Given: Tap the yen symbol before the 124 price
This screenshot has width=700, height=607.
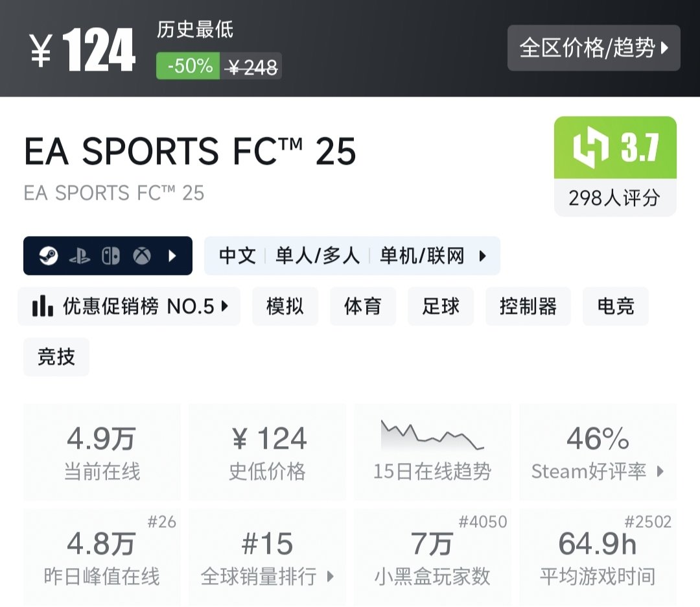Looking at the screenshot, I should (40, 51).
